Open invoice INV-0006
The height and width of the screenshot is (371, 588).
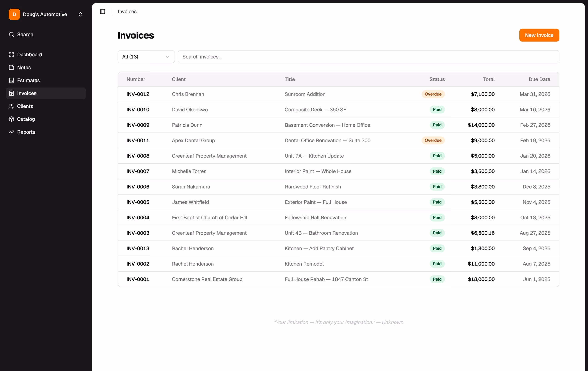[x=338, y=187]
